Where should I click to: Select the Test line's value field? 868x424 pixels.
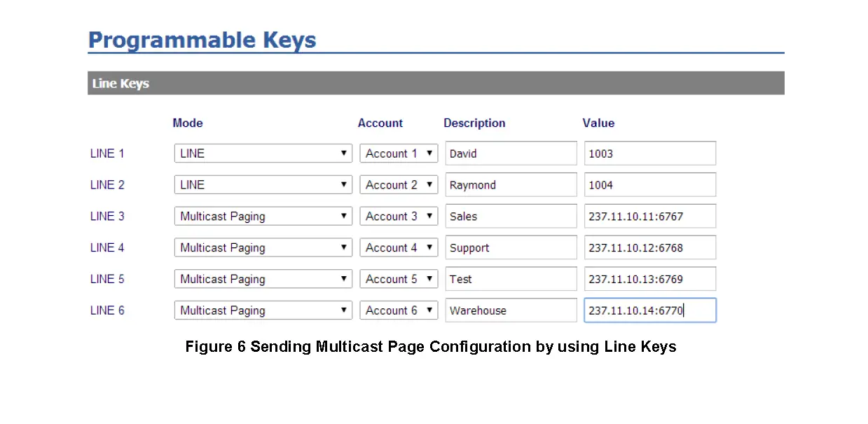[649, 279]
